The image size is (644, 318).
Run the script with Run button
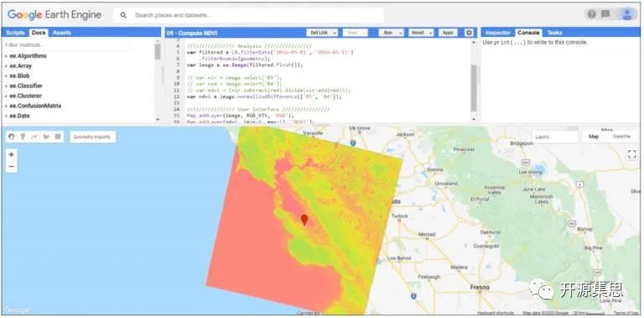point(387,33)
